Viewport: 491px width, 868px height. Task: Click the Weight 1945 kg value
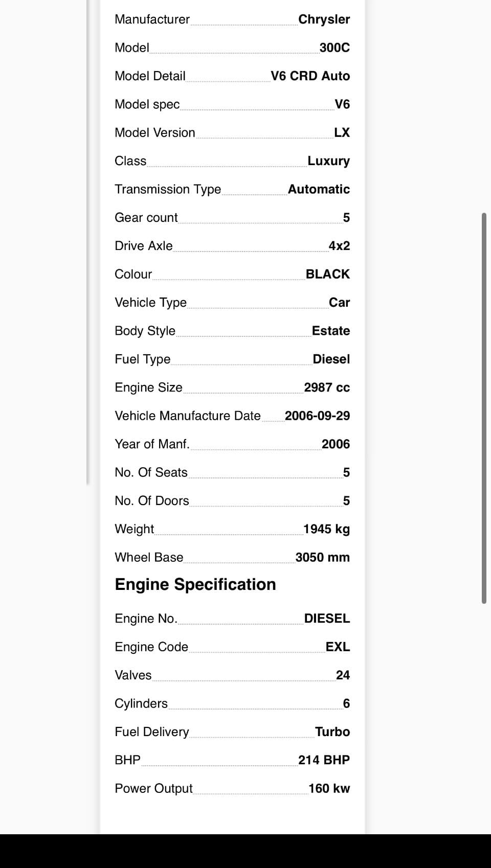coord(327,529)
